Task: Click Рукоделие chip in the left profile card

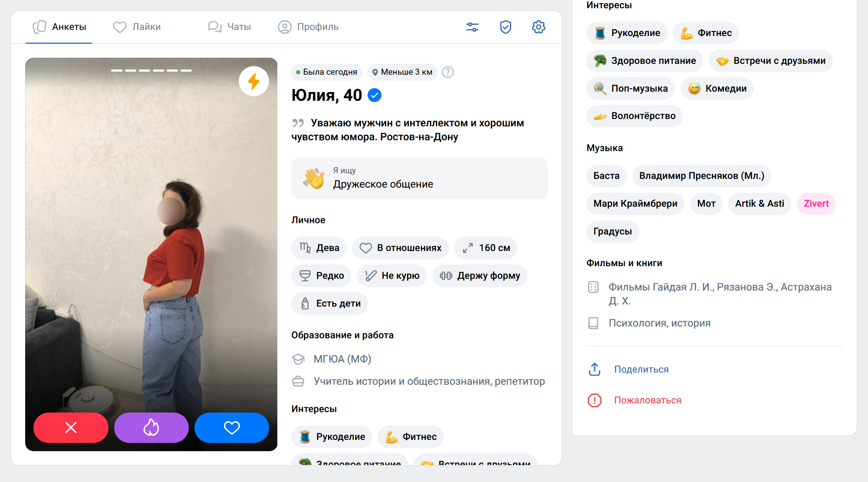Action: pyautogui.click(x=332, y=437)
